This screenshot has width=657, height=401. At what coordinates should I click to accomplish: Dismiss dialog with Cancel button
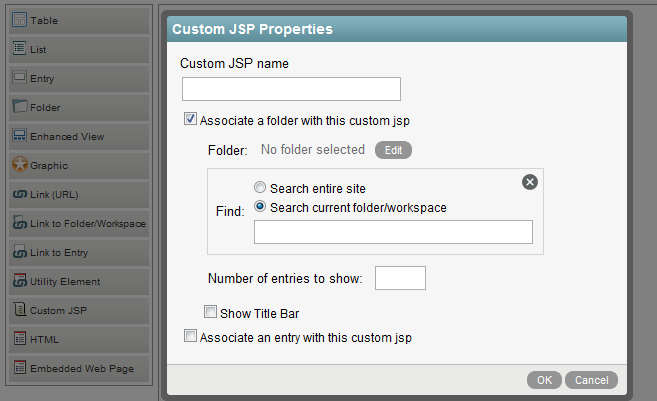(x=591, y=380)
